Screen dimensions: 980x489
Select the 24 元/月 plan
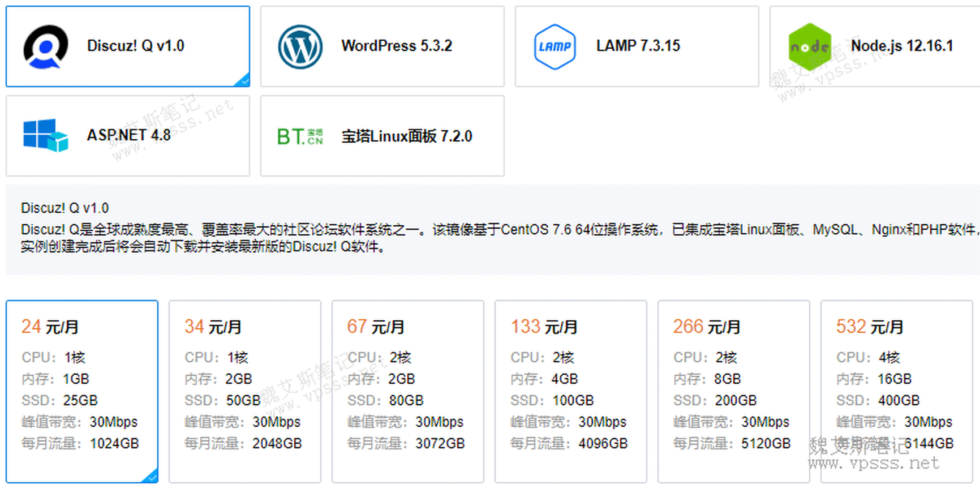point(82,392)
